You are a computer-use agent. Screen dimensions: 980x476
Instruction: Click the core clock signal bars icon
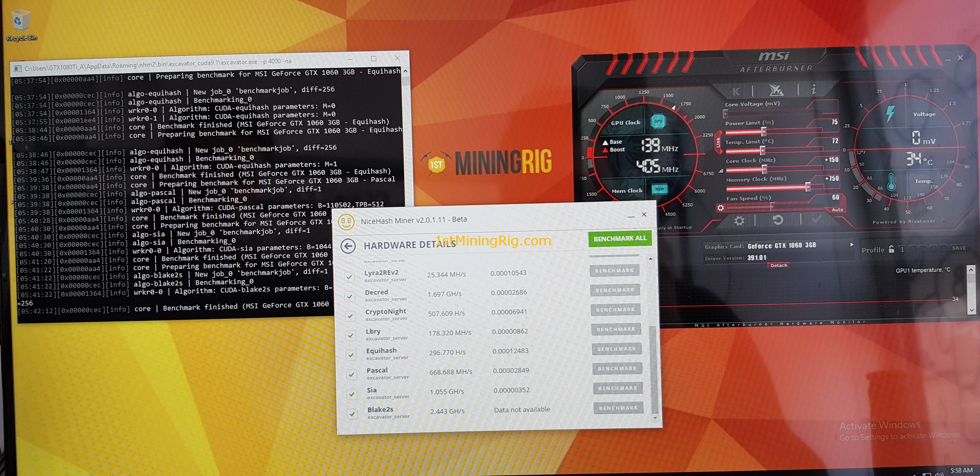click(x=721, y=171)
